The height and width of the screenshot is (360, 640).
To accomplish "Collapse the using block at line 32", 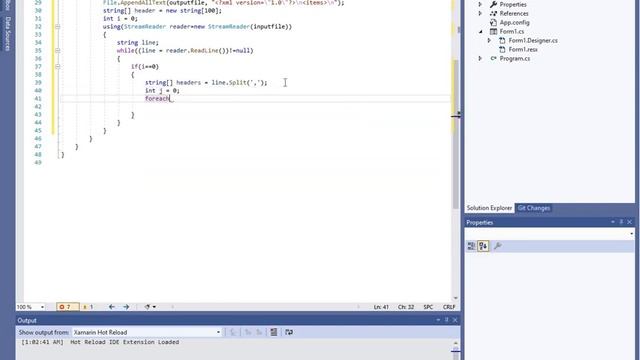I will [x=58, y=27].
